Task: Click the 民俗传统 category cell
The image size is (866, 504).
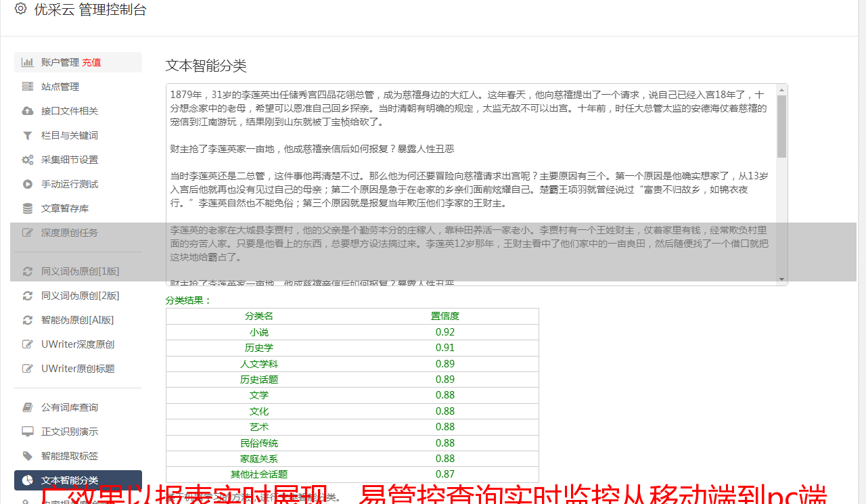Action: (259, 443)
